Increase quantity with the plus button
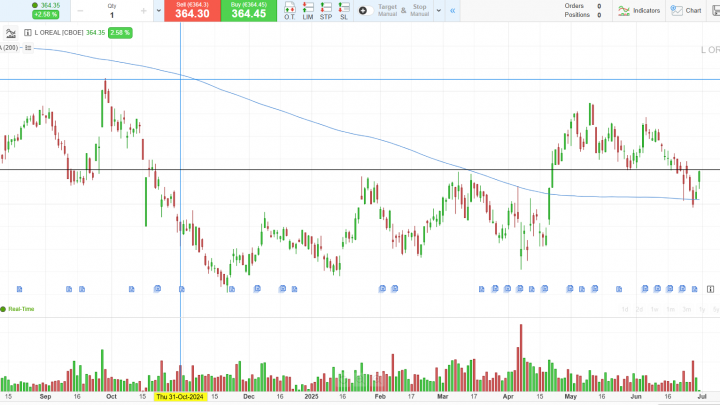 [144, 11]
